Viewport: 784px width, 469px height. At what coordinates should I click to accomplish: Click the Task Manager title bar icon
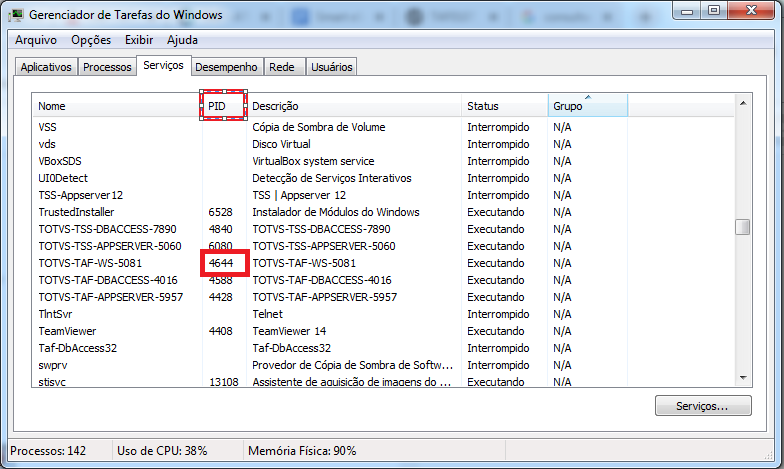pyautogui.click(x=16, y=15)
